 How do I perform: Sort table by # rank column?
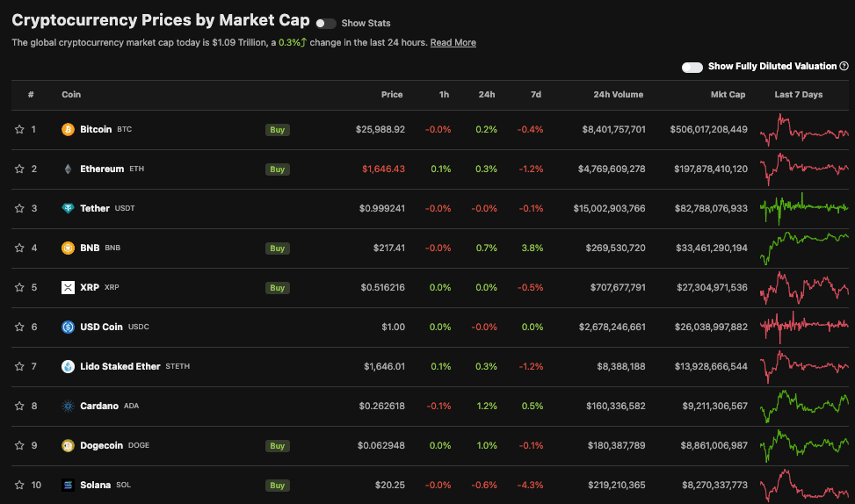pyautogui.click(x=31, y=94)
